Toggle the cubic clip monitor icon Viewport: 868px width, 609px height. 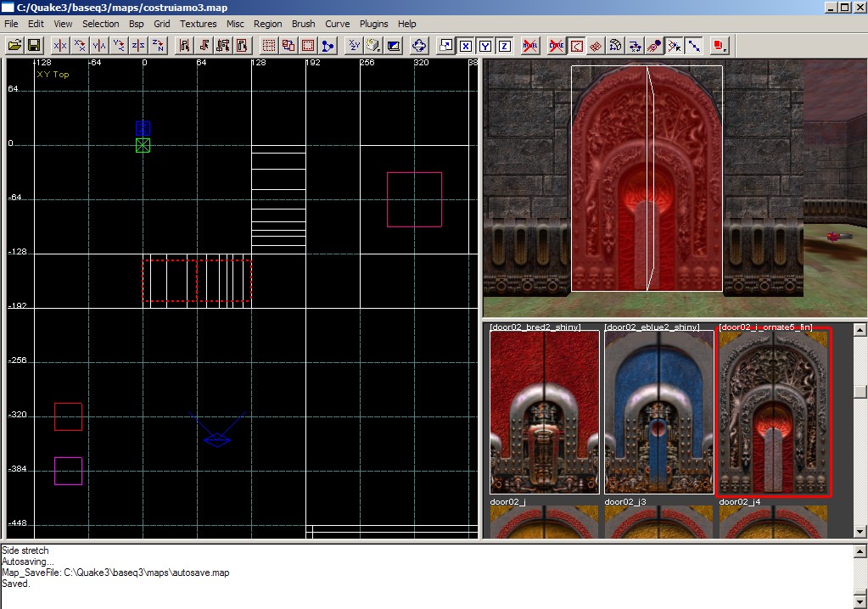pyautogui.click(x=393, y=45)
